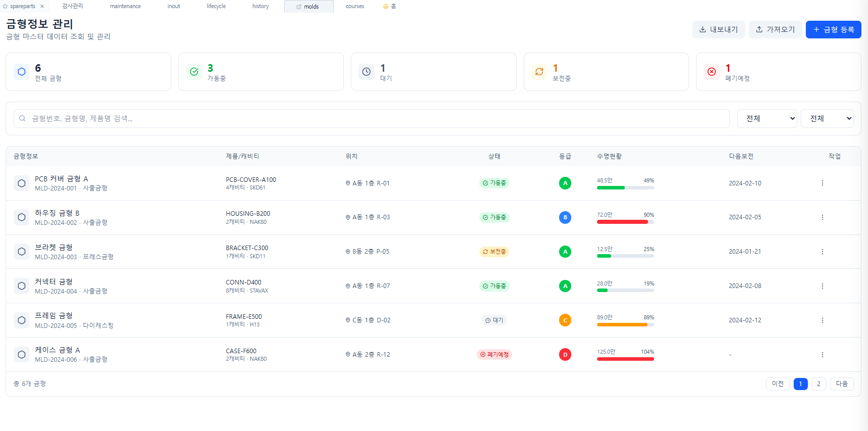Focus the 금형번호, 금형명, 제품명 search field
868x431 pixels.
point(372,118)
